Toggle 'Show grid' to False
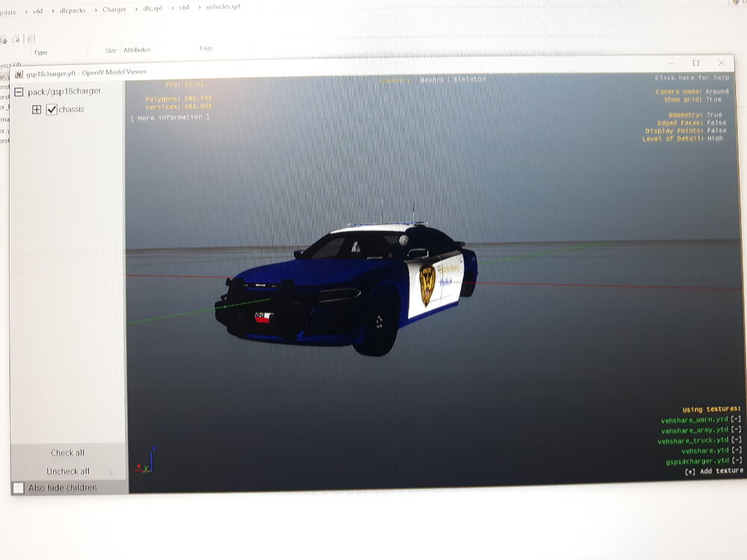The height and width of the screenshot is (560, 747). [713, 98]
